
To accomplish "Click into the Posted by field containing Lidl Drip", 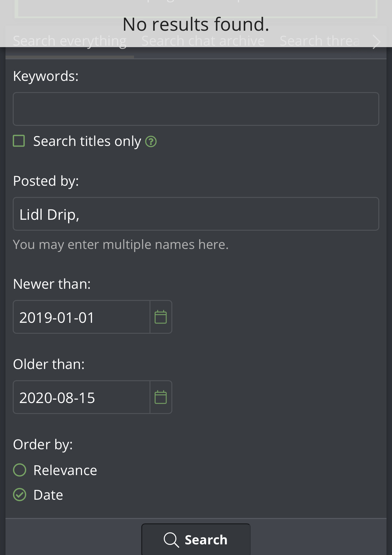I will (x=196, y=214).
